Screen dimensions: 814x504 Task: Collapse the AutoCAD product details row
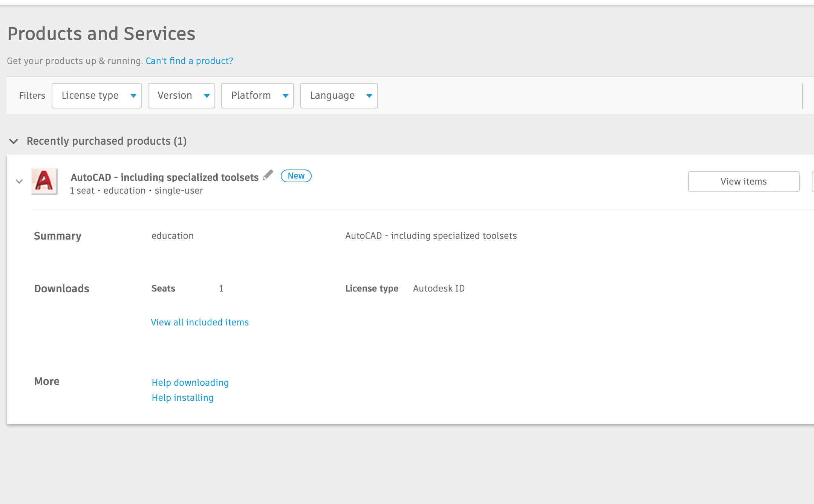[18, 181]
